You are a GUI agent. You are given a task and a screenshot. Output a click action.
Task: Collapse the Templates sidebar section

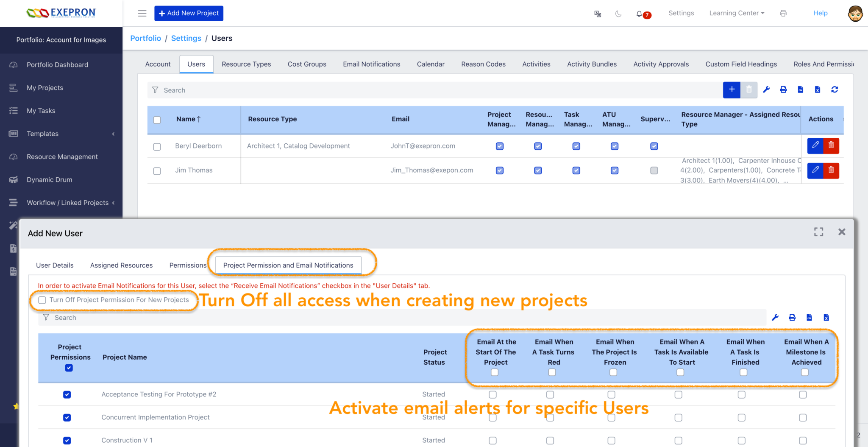pyautogui.click(x=113, y=134)
